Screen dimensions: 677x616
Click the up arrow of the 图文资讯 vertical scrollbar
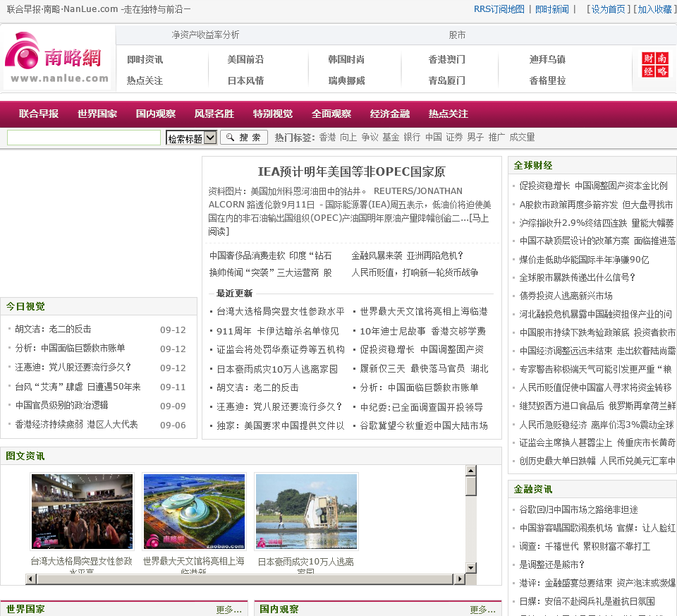point(471,471)
